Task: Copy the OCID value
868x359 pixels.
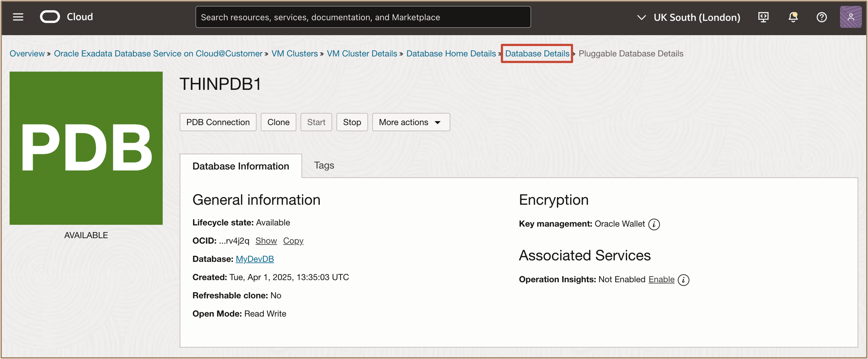Action: [x=293, y=241]
